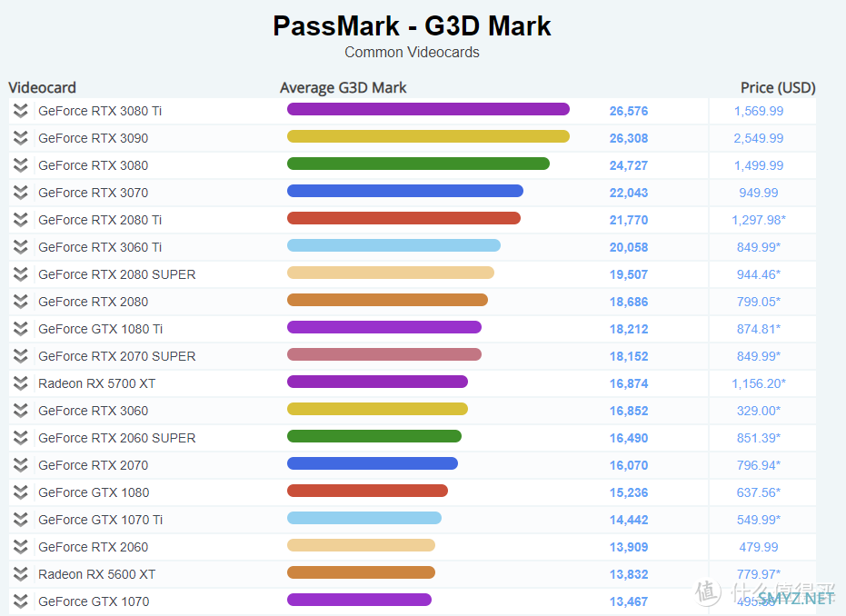
Task: Expand the GeForce RTX 3060 Ti row chevron
Action: click(x=21, y=247)
